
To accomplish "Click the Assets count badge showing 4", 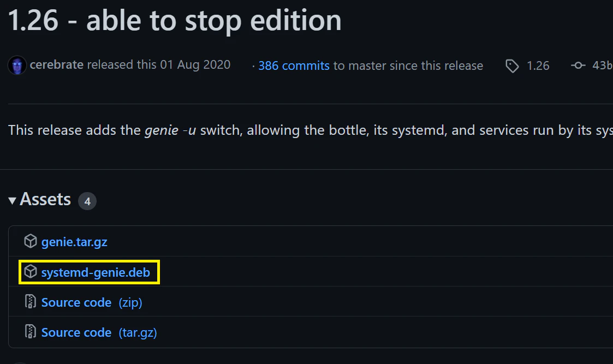I will (87, 201).
